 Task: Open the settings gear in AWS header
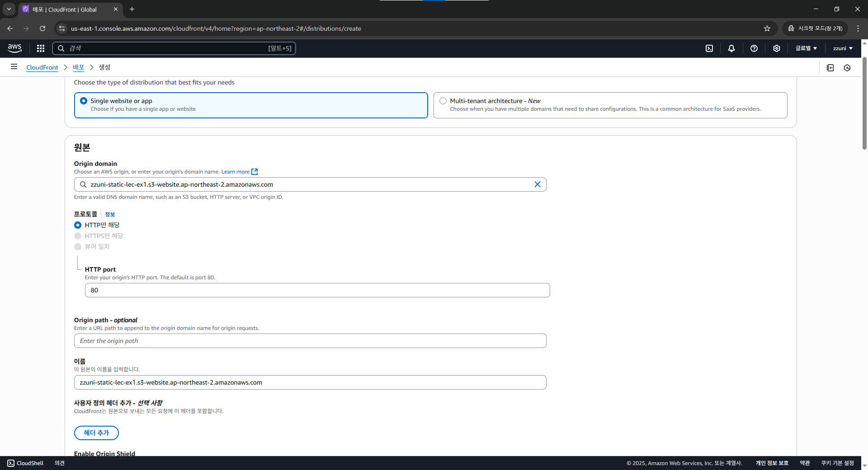click(x=777, y=48)
